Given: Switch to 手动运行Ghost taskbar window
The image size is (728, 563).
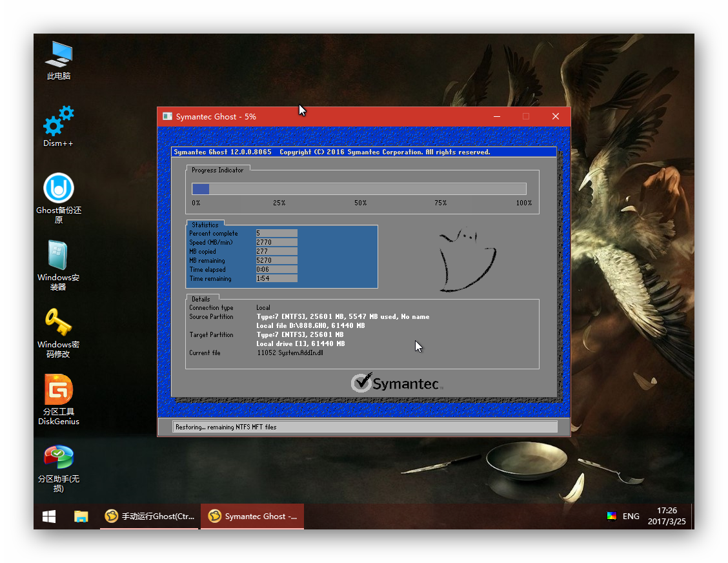Looking at the screenshot, I should click(x=150, y=516).
